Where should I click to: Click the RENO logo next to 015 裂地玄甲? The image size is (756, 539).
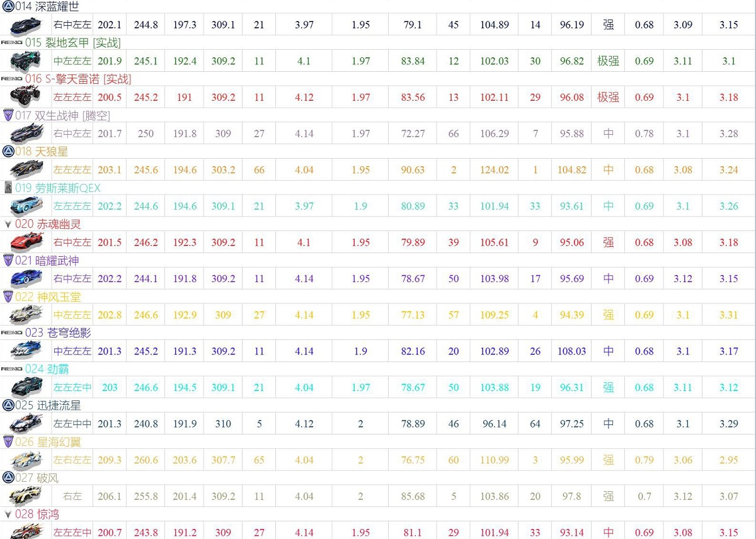(x=11, y=43)
